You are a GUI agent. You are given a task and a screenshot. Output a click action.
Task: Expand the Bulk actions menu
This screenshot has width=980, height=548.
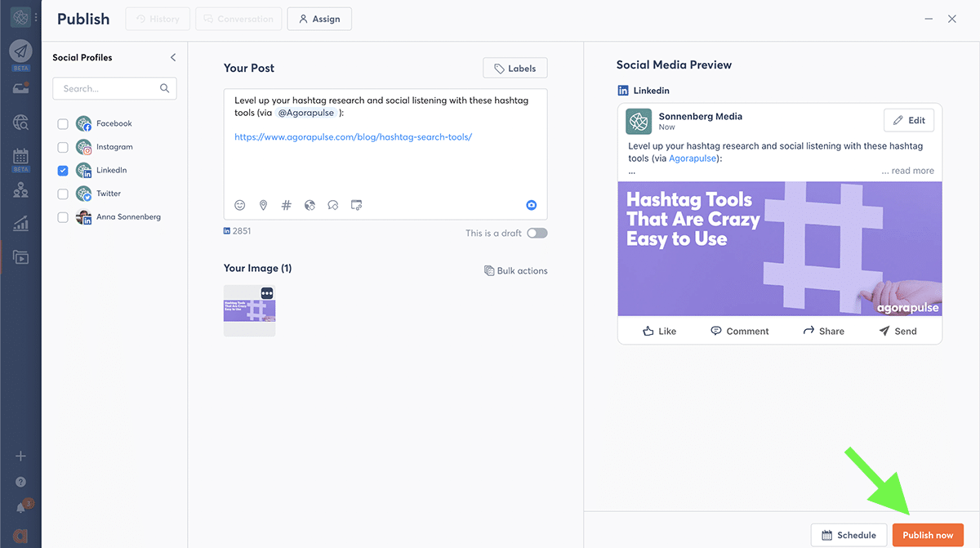pyautogui.click(x=515, y=270)
